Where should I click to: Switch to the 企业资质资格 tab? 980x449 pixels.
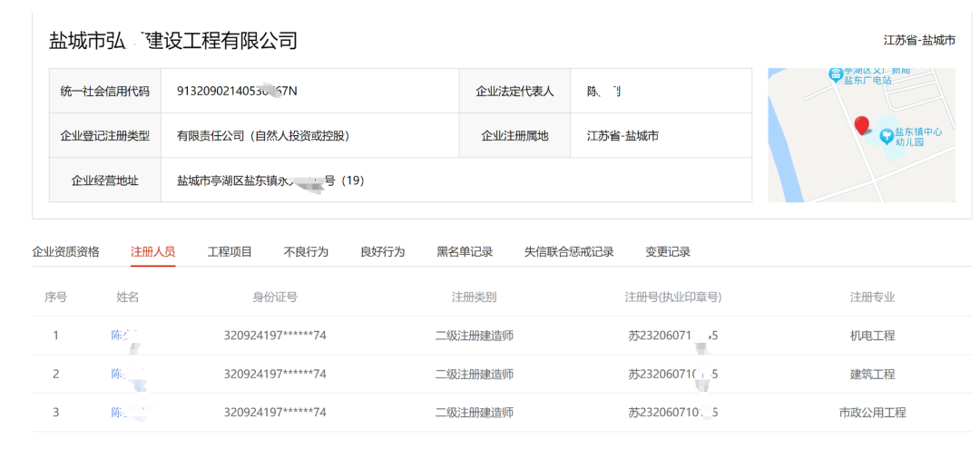pyautogui.click(x=65, y=252)
